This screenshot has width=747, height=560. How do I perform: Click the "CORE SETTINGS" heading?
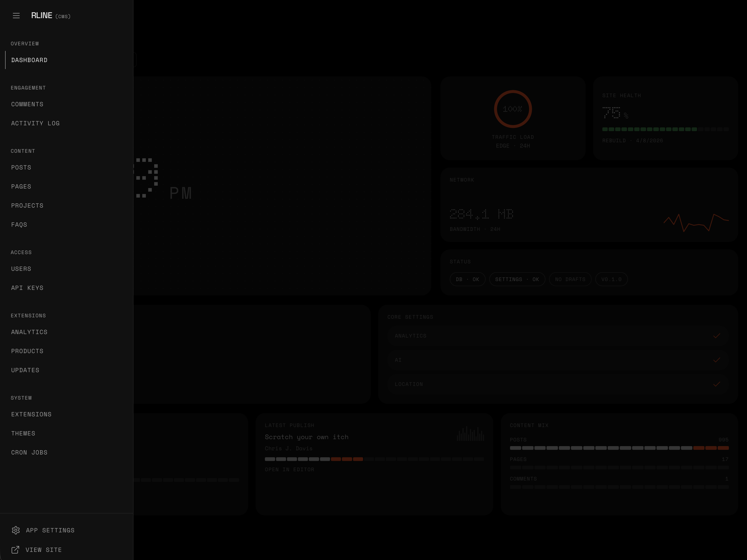pos(410,317)
